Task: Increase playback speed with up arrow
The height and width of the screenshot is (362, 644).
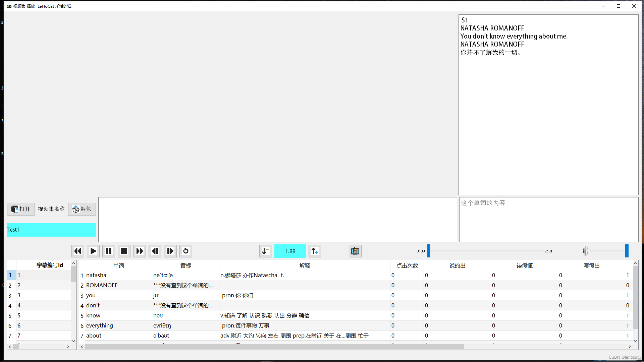Action: pos(315,251)
